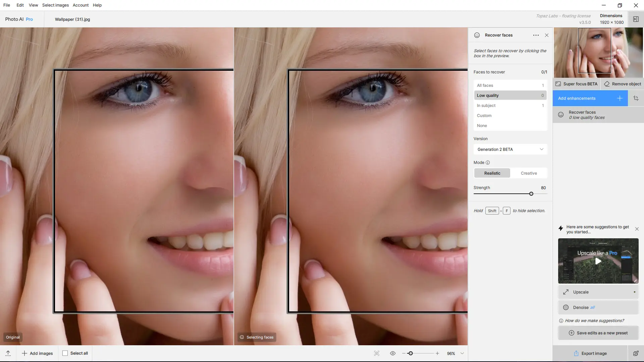The image size is (644, 362).
Task: Open the Select images menu
Action: click(55, 5)
